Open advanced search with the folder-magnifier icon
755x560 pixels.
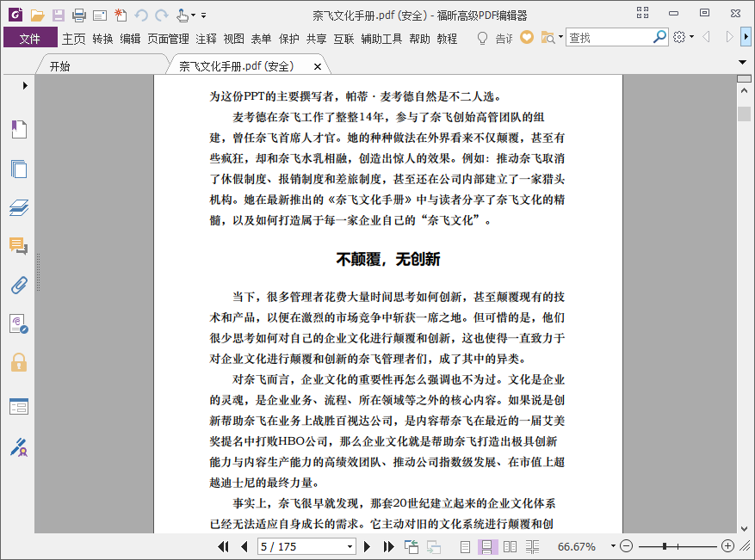tap(548, 38)
